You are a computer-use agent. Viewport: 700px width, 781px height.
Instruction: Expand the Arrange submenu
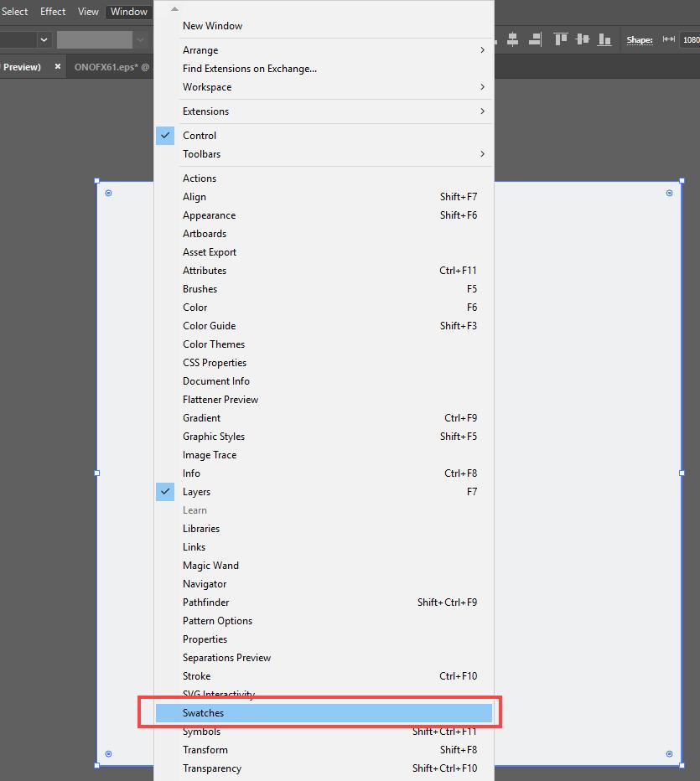pyautogui.click(x=324, y=49)
